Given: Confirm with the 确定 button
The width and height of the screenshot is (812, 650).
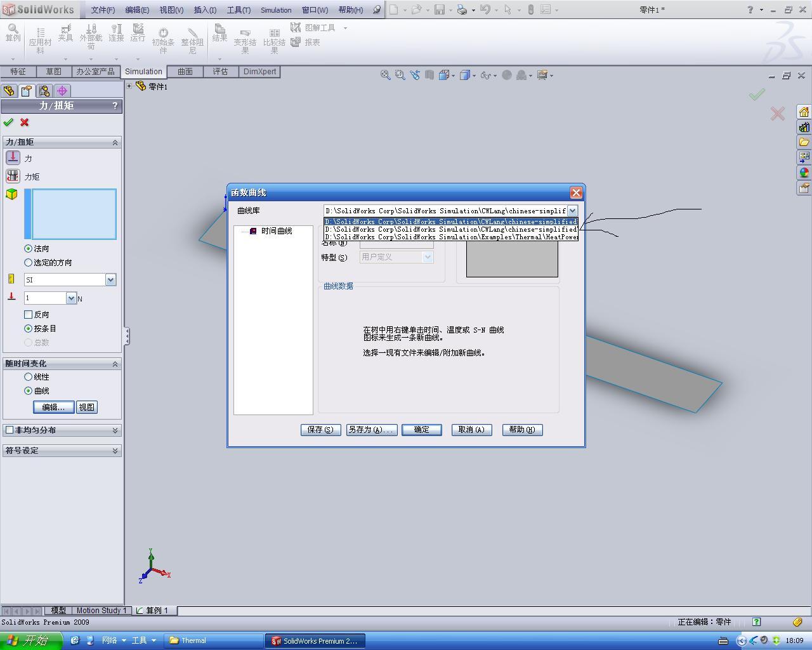Looking at the screenshot, I should [x=421, y=430].
